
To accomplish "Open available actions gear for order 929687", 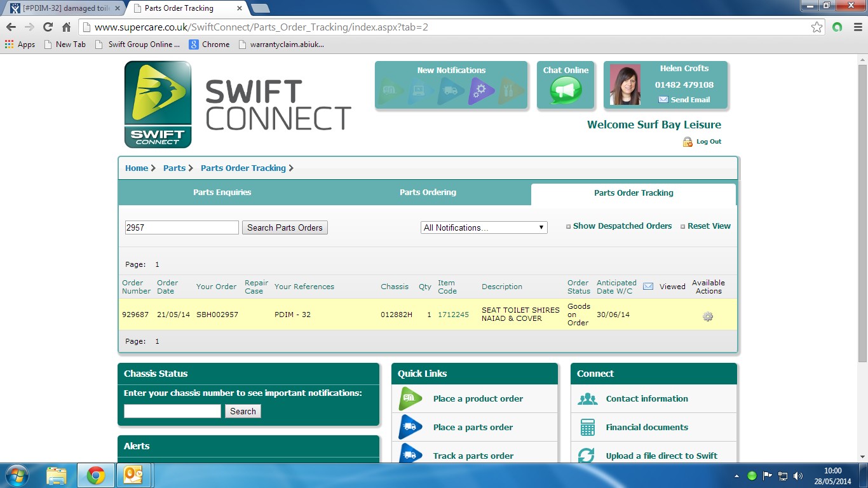I will click(x=708, y=316).
